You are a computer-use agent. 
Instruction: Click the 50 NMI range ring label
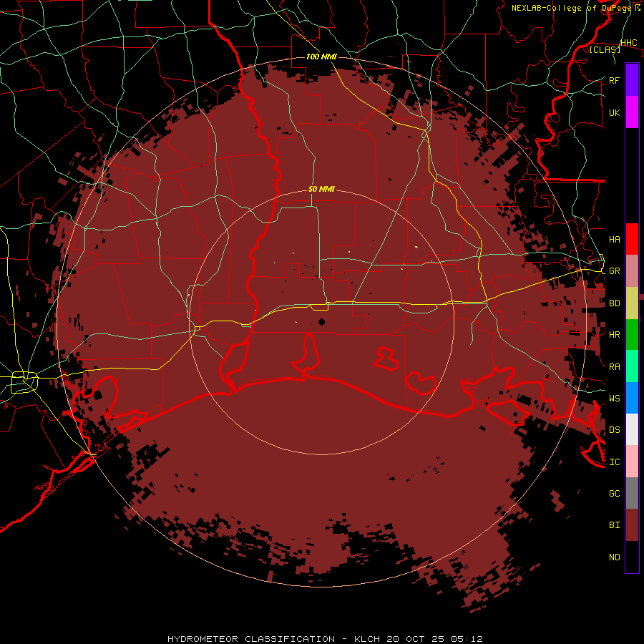pyautogui.click(x=321, y=189)
